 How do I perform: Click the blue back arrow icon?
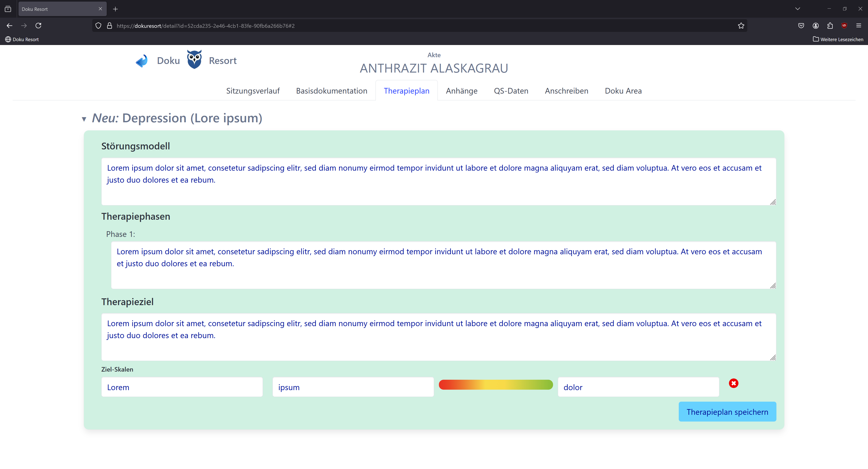pos(142,61)
